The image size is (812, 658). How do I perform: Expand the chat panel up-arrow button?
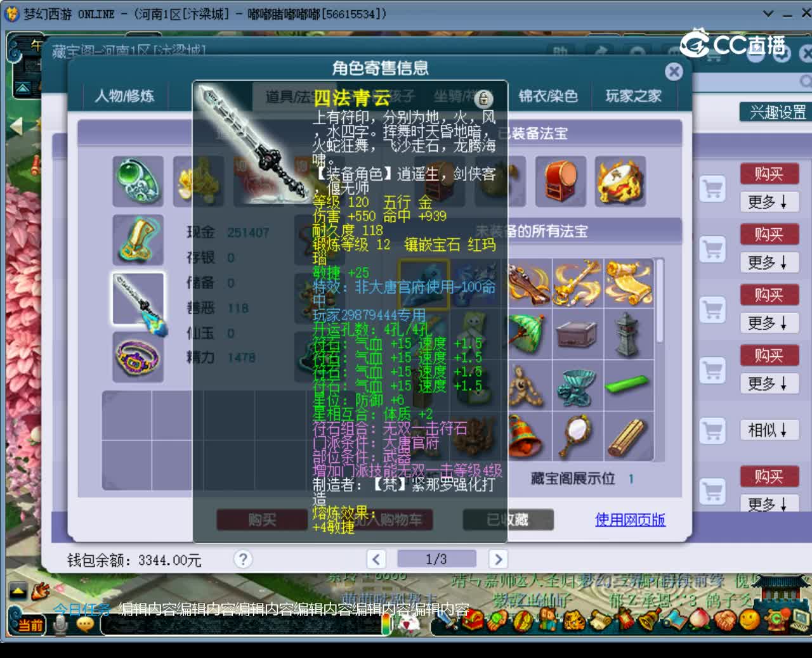[x=18, y=591]
